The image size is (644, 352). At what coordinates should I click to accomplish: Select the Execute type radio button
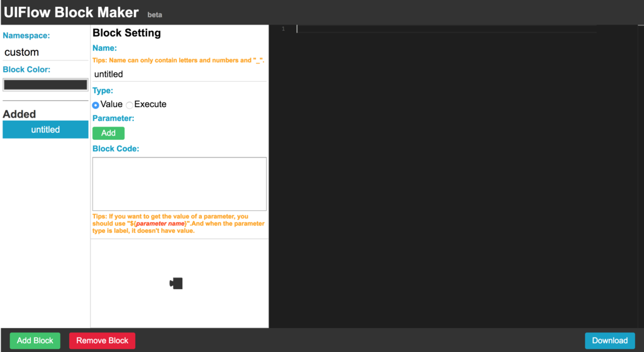(130, 105)
